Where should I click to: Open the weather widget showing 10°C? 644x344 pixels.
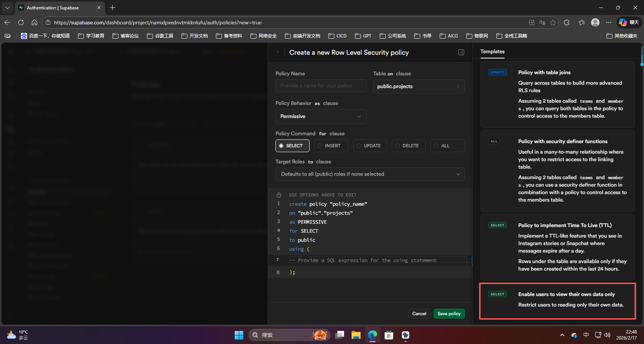click(17, 335)
